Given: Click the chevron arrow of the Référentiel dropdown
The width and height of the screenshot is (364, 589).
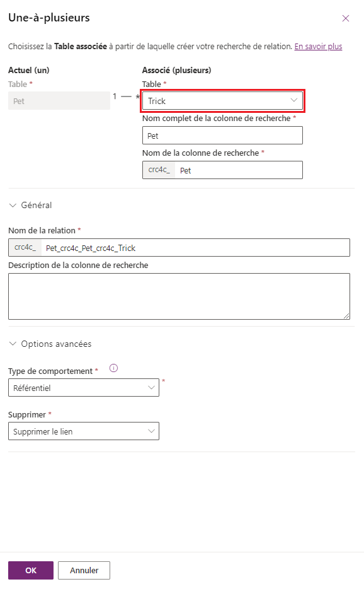Looking at the screenshot, I should coord(151,388).
